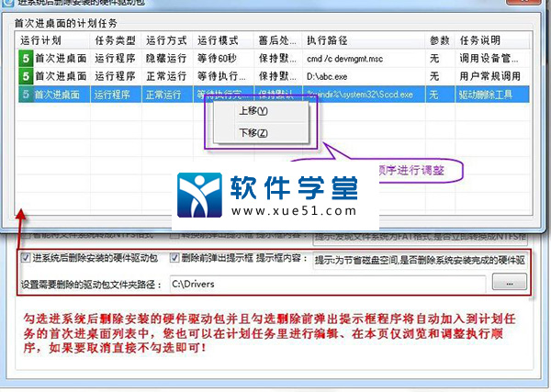Viewport: 551px width, 392px height.
Task: Click the green 5 icon in D:\abc.exe row
Action: click(26, 76)
